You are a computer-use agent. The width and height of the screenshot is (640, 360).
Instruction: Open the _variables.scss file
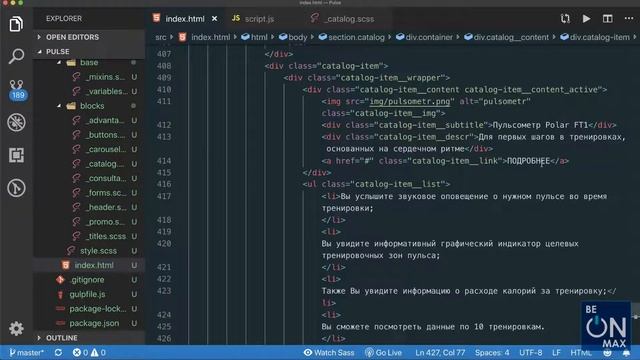tap(105, 91)
